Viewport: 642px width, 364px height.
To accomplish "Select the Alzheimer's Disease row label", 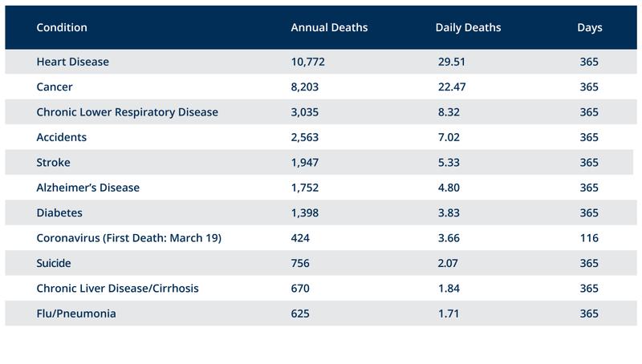I will click(88, 188).
